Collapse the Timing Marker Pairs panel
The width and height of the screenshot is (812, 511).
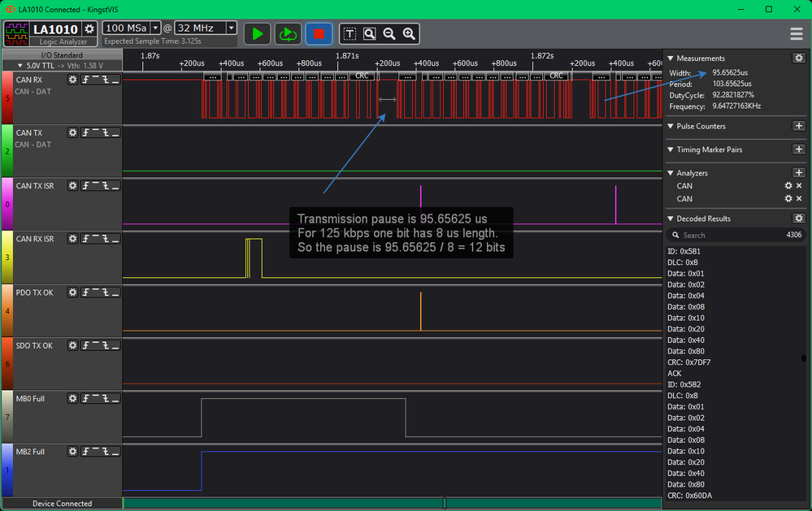[671, 149]
